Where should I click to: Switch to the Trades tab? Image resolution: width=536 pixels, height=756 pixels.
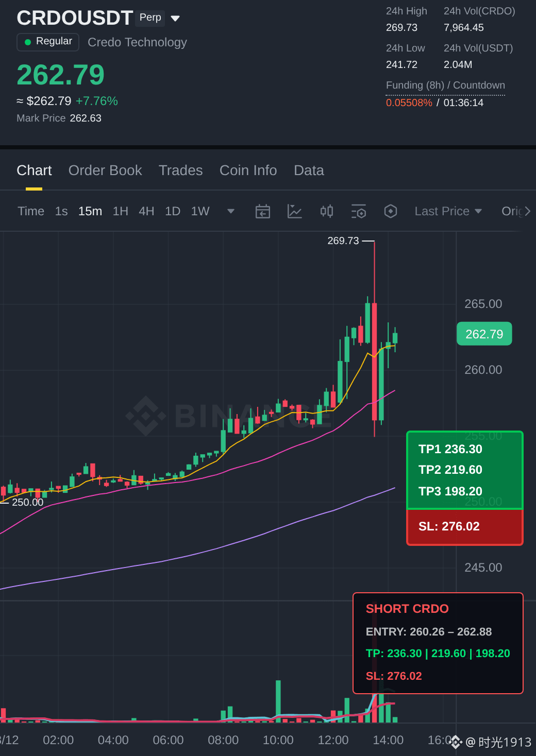[181, 170]
